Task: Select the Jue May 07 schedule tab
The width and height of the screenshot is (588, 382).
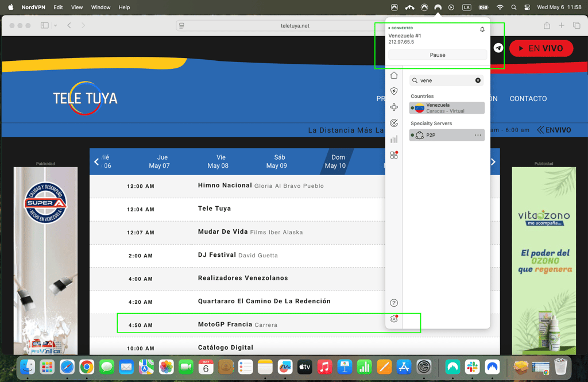Action: pyautogui.click(x=160, y=161)
